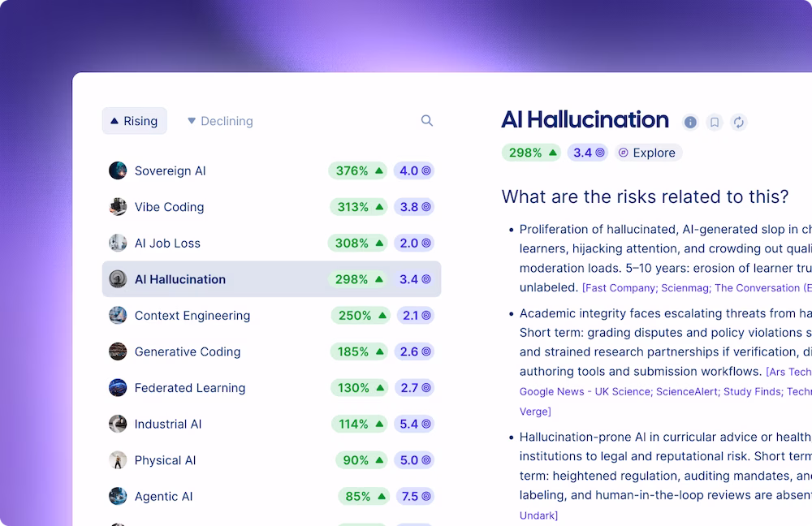
Task: Select the AI Hallucination row in list
Action: tap(271, 279)
